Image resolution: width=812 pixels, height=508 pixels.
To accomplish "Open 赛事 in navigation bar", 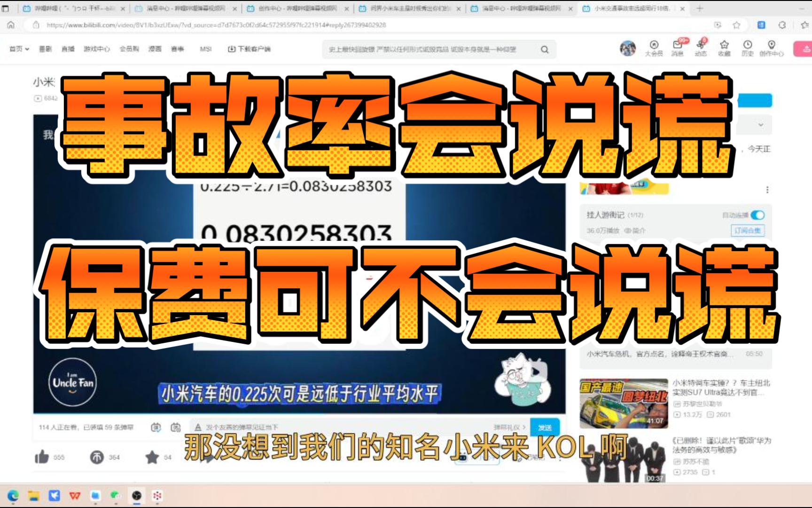I will point(178,48).
